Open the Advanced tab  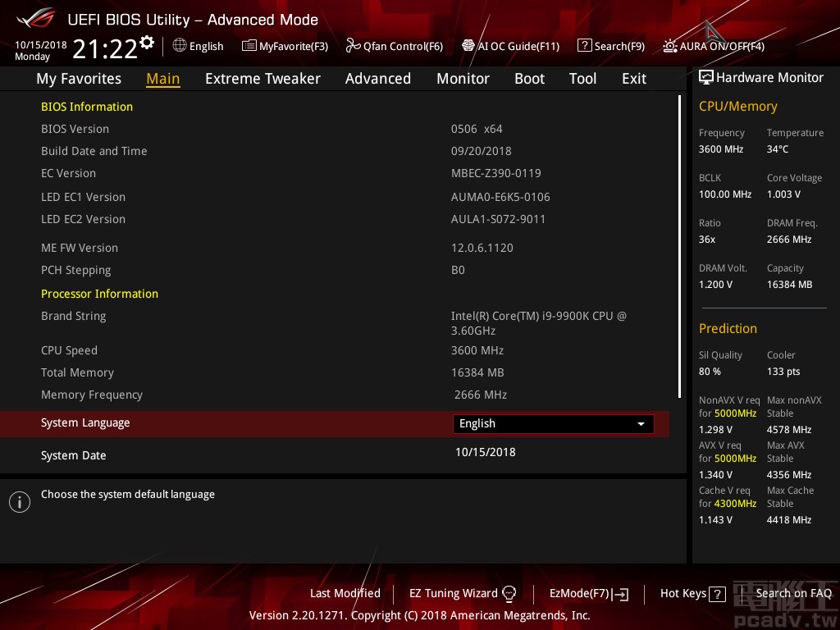click(377, 79)
